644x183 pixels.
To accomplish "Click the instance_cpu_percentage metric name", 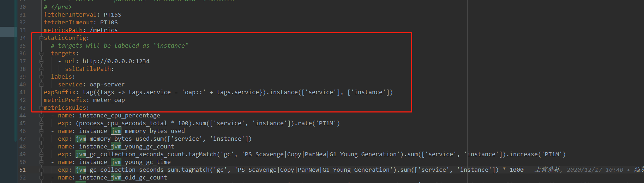I will click(x=119, y=115).
